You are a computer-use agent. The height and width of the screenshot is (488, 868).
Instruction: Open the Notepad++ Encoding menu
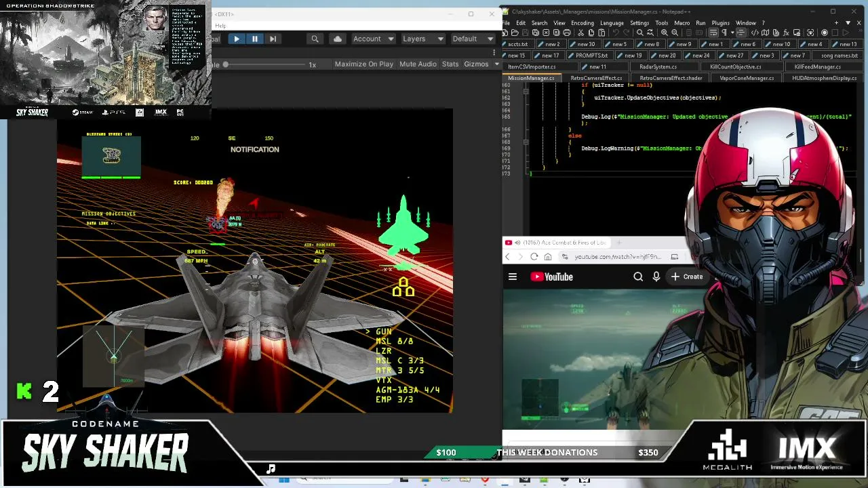coord(582,23)
